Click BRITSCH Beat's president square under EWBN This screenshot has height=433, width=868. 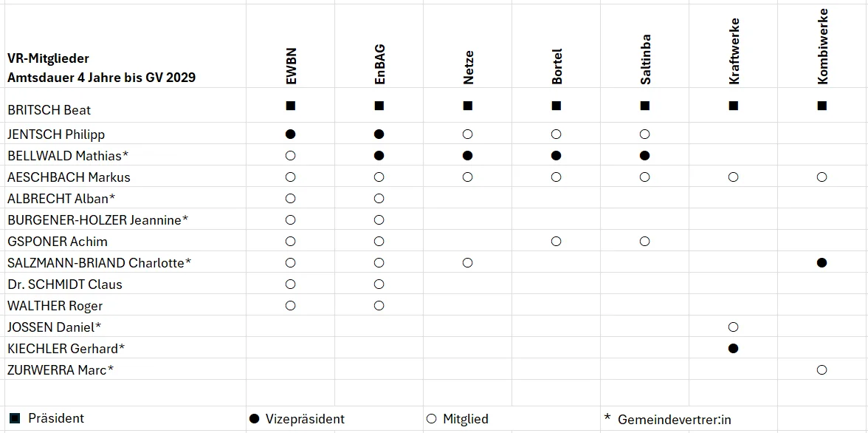290,106
